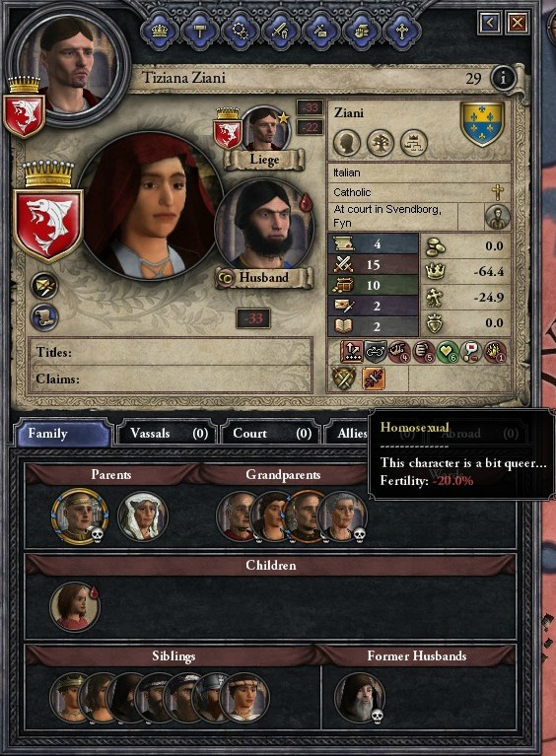Click the cross religion menu icon
The height and width of the screenshot is (756, 556).
(x=401, y=32)
